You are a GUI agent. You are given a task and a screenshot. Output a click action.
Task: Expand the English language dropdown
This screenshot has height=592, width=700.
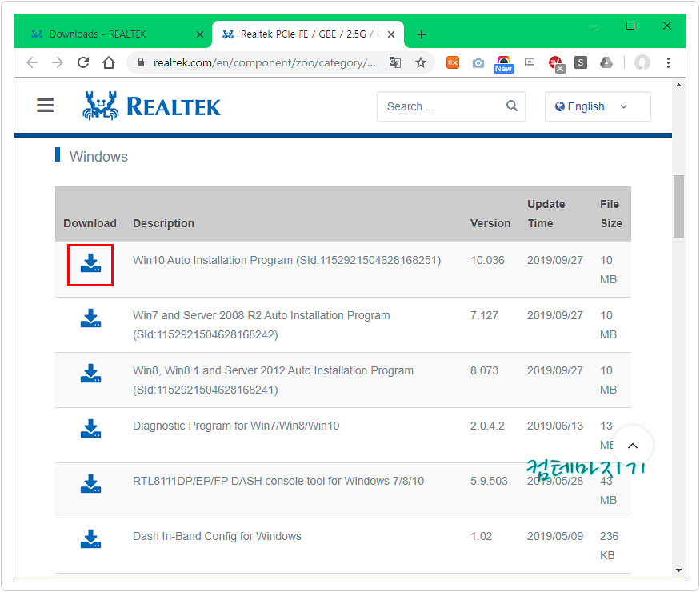598,106
